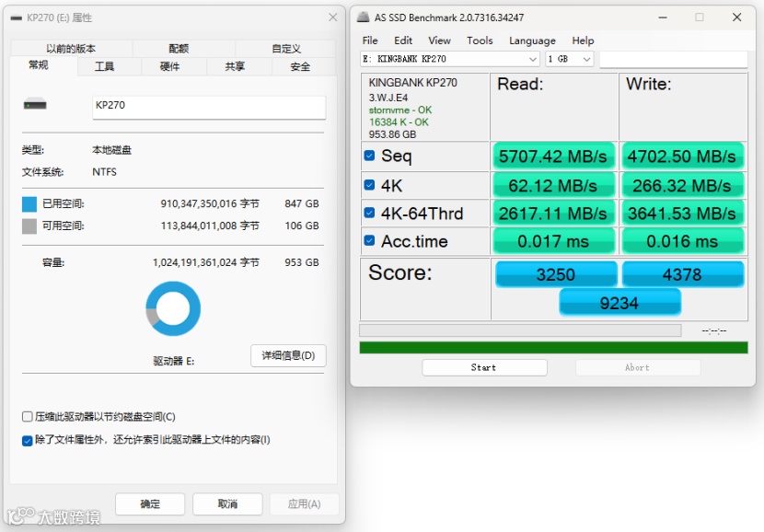Open the File menu in AS SSD
The image size is (764, 532).
(370, 40)
